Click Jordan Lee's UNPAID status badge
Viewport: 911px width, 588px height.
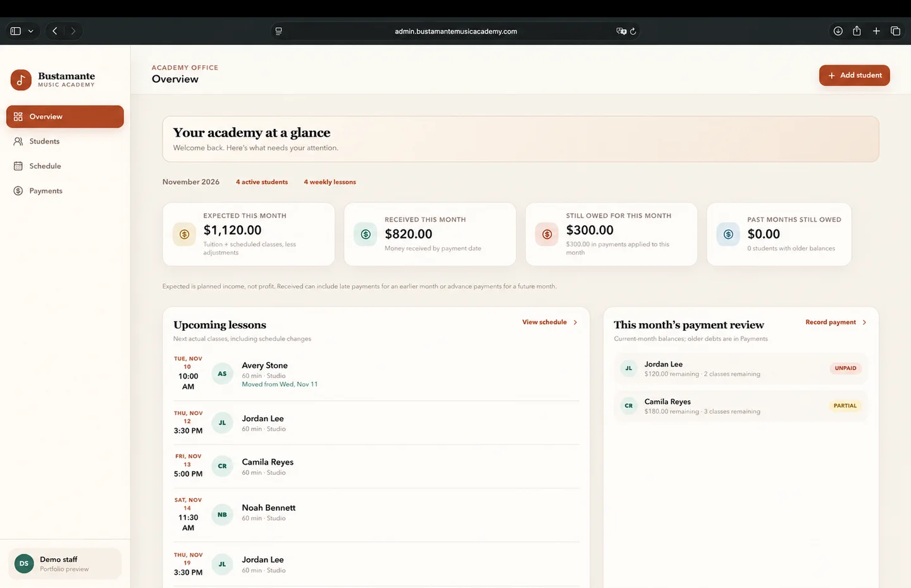(x=845, y=368)
